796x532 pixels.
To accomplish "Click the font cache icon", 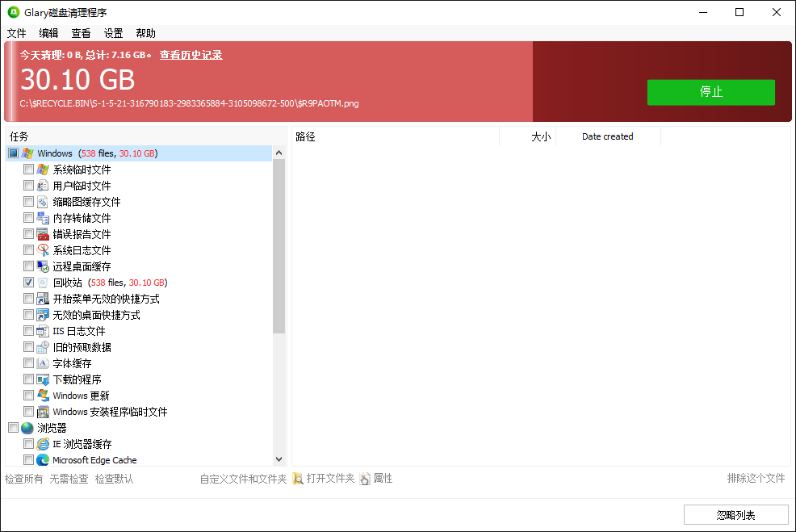I will (43, 363).
